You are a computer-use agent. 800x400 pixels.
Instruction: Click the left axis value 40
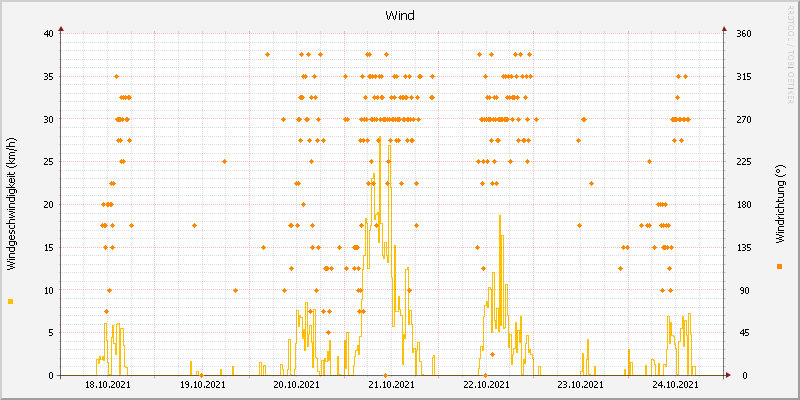click(x=48, y=34)
